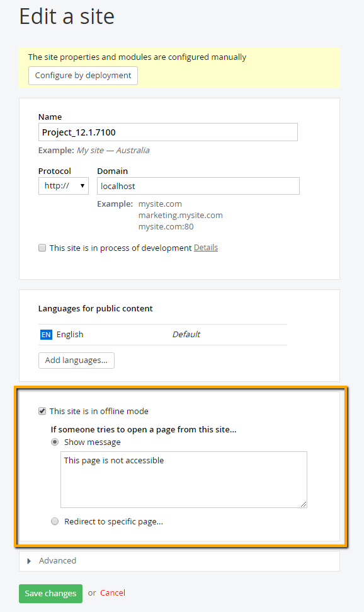Viewport: 364px width, 612px height.
Task: Select the Show message option
Action: tap(55, 442)
